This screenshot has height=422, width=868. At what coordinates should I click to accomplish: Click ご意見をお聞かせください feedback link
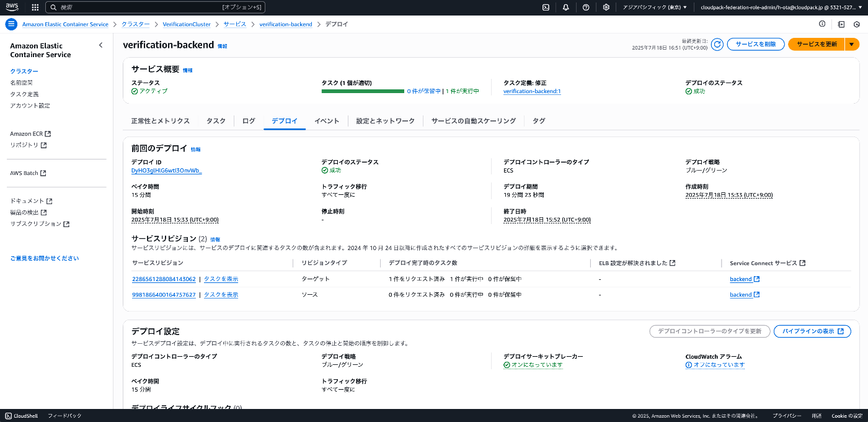(x=45, y=258)
